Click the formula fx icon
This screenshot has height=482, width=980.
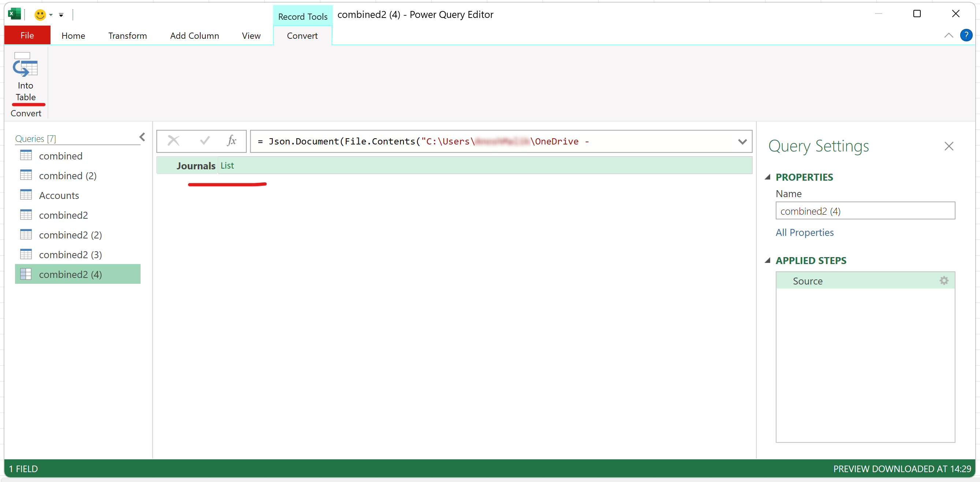tap(231, 141)
